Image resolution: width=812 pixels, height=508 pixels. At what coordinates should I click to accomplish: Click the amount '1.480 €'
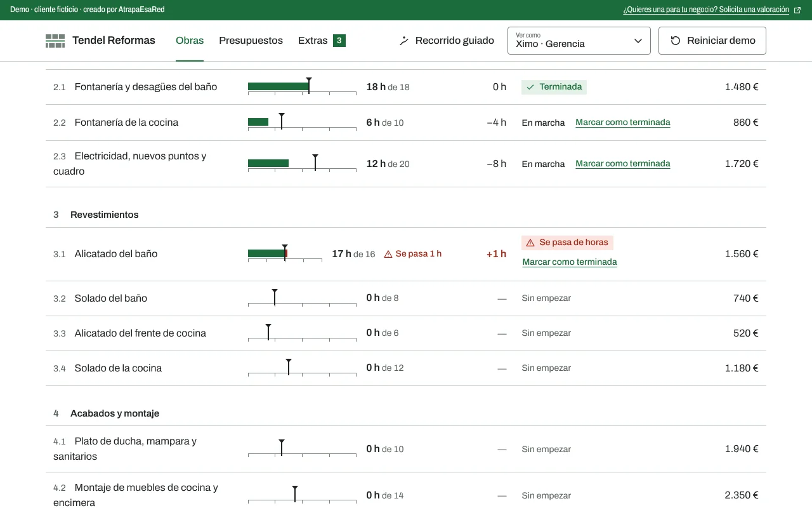point(742,87)
